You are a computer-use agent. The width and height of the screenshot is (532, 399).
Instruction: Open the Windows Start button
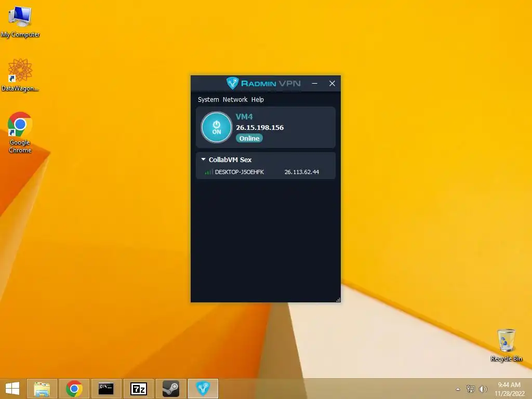pyautogui.click(x=12, y=389)
